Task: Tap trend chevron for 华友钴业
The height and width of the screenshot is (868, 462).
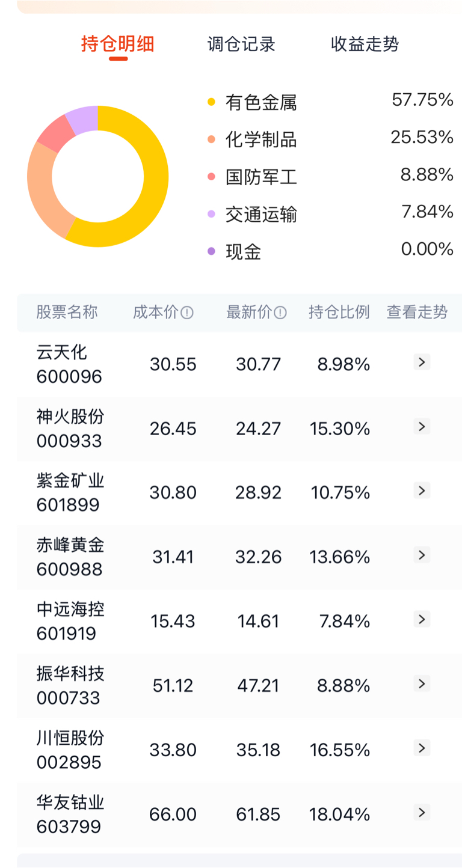Action: click(x=422, y=812)
